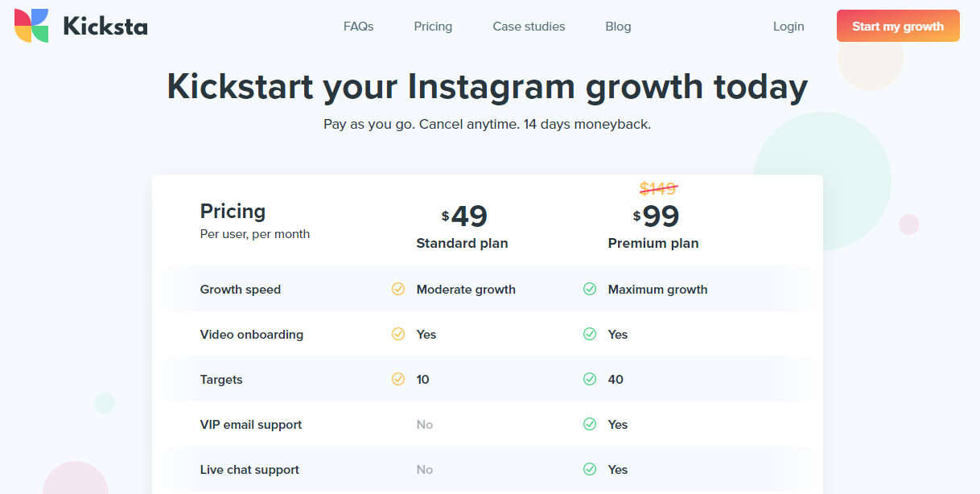Click the Kicksta wordmark text
This screenshot has width=980, height=494.
(x=105, y=27)
